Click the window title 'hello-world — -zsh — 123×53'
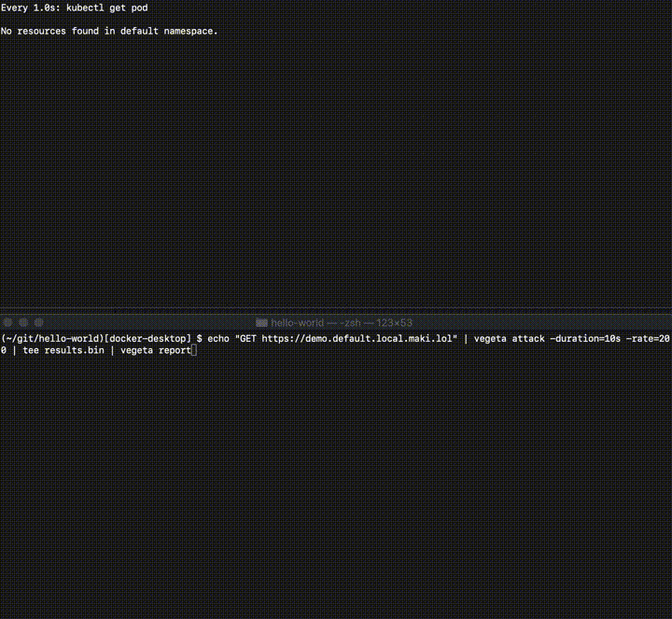Screen dimensions: 672x619 342,322
